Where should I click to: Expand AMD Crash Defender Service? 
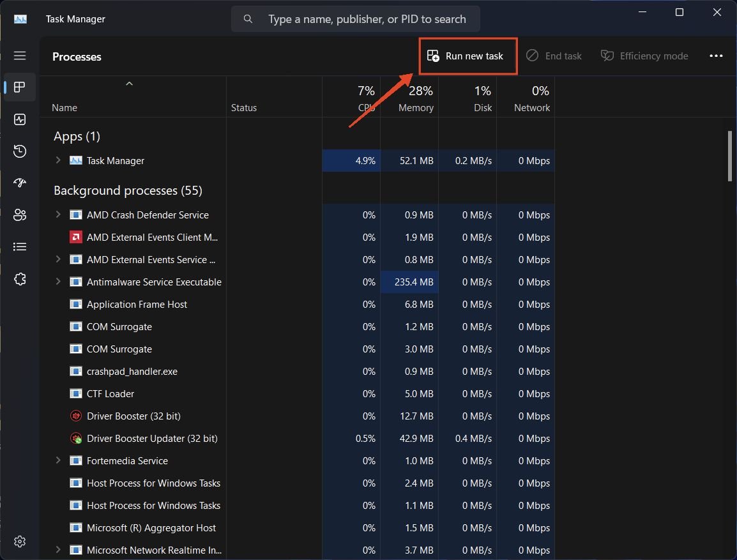click(58, 215)
